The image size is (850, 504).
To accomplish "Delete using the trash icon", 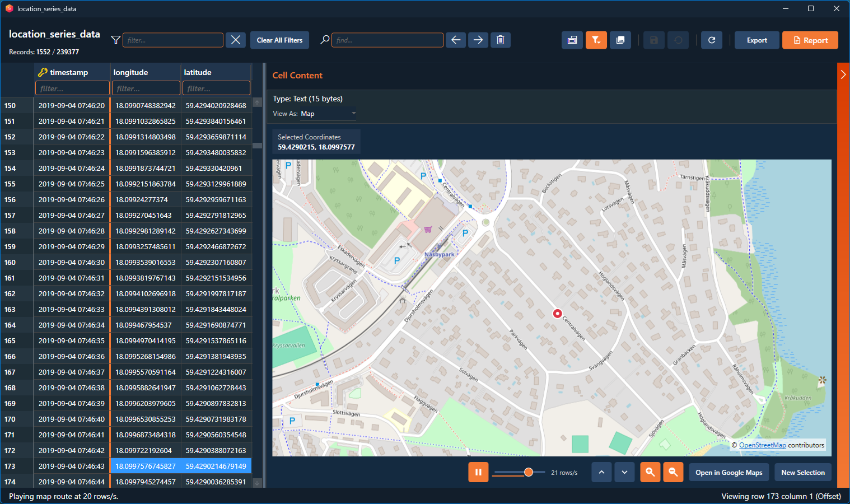I will 501,40.
